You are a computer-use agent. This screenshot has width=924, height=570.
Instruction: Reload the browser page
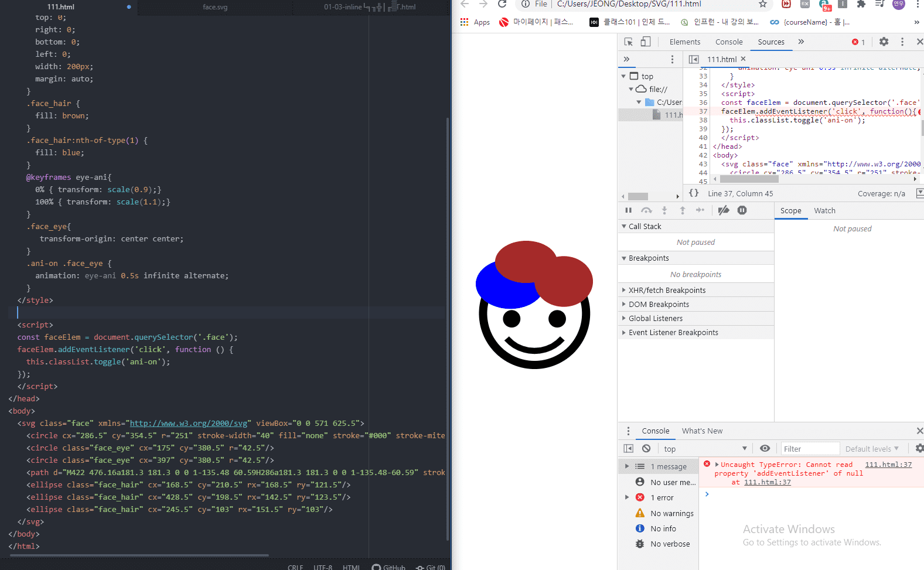coord(502,4)
